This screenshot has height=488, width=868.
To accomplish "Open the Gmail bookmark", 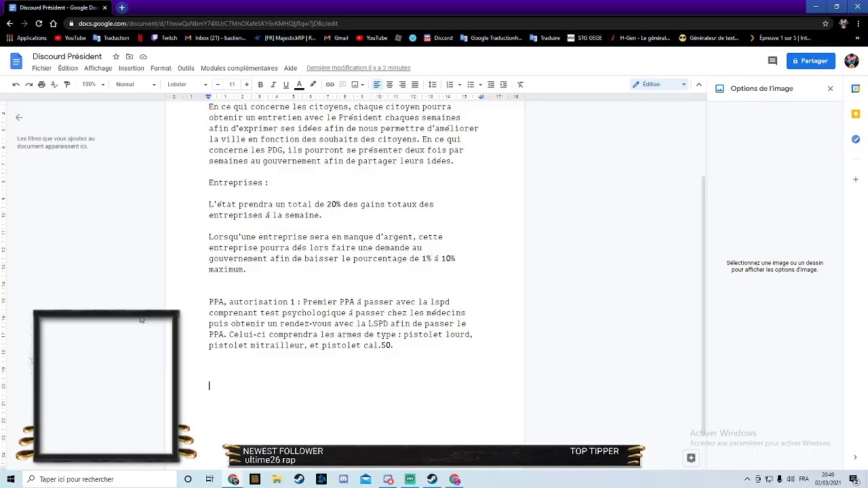I will tap(336, 38).
